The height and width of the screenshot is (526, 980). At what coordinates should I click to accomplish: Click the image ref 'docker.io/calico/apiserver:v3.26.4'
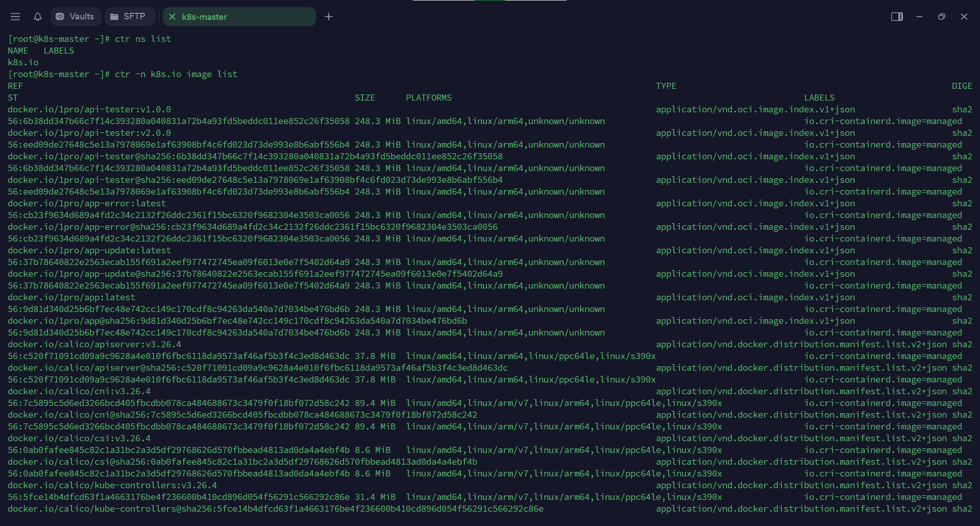tap(94, 344)
